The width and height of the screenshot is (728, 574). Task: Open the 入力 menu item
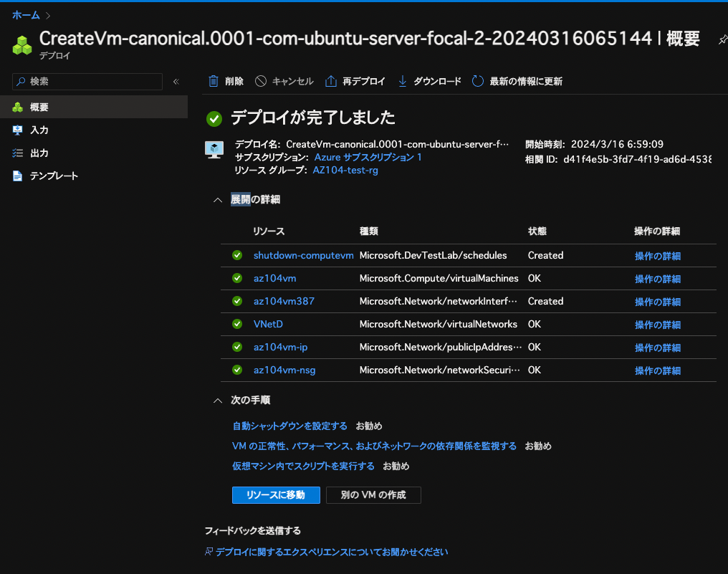[x=94, y=130]
